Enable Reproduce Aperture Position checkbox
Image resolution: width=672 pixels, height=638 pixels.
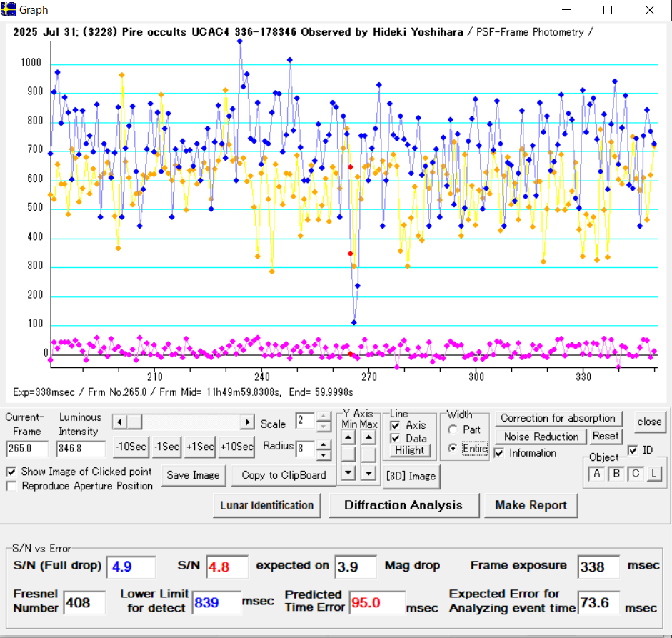pyautogui.click(x=11, y=486)
